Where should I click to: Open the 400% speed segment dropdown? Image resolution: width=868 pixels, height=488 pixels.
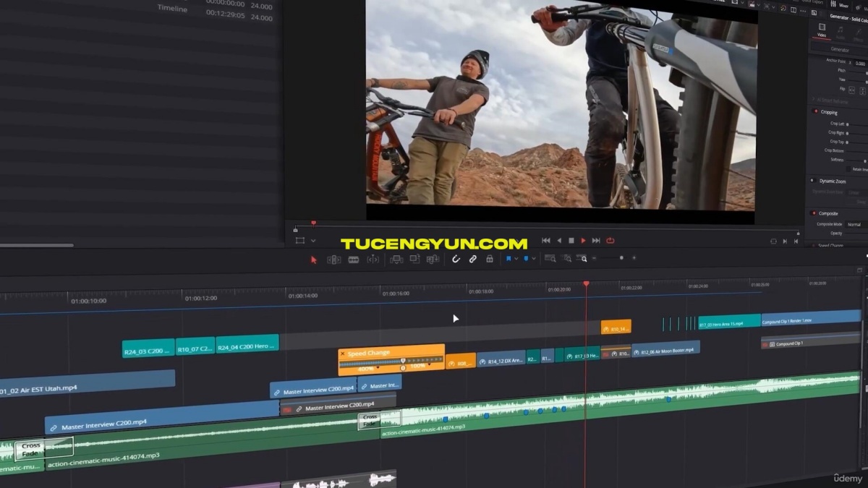click(379, 368)
